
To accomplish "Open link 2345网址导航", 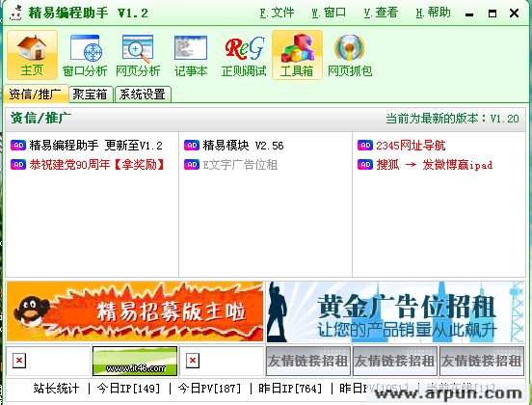I will [x=411, y=146].
